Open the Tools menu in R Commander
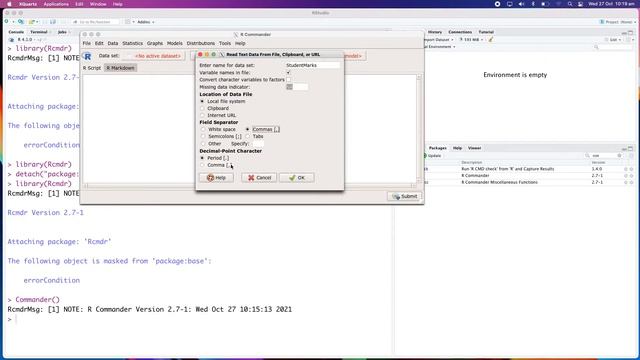640x360 pixels. tap(225, 43)
